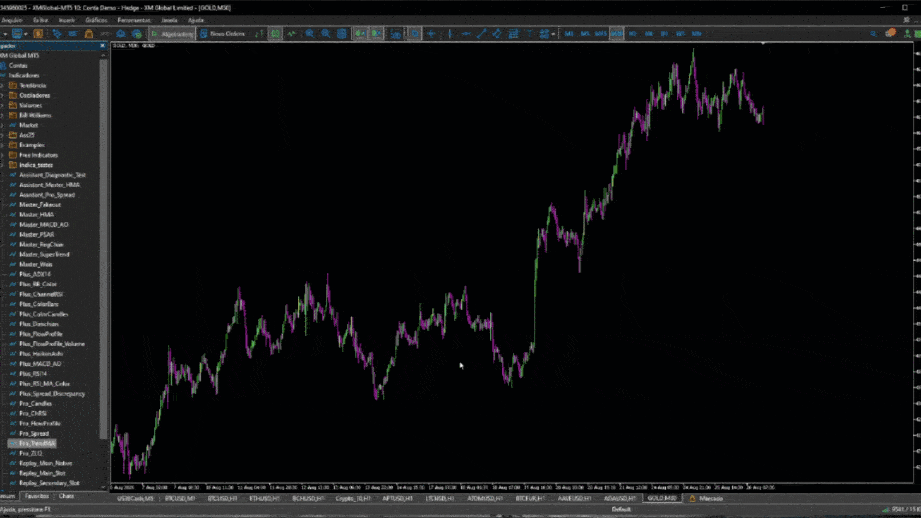Screen dimensions: 921x518
Task: Select the bar chart type icon
Action: pos(259,34)
